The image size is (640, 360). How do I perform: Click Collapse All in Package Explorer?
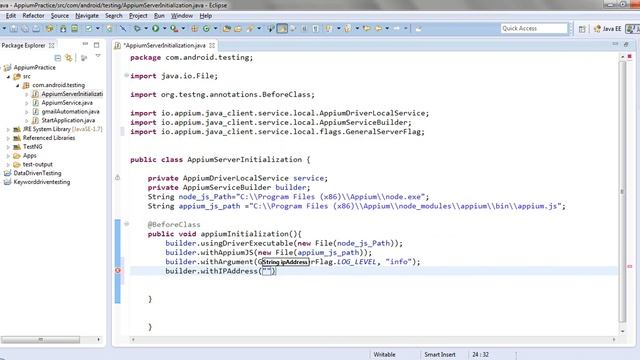58,58
